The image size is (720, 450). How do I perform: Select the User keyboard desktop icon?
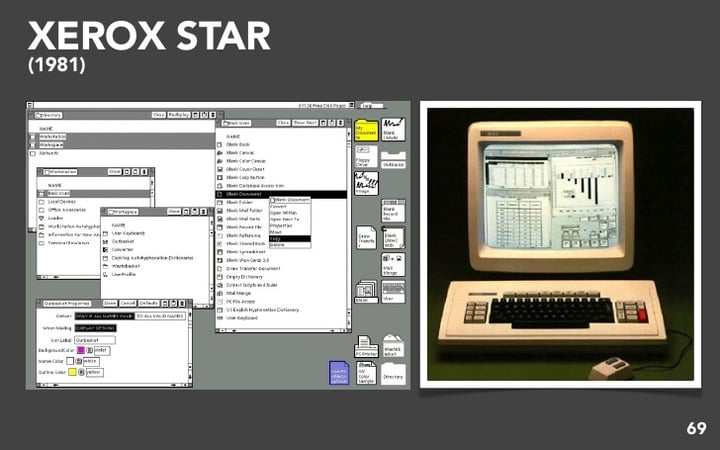pyautogui.click(x=393, y=292)
